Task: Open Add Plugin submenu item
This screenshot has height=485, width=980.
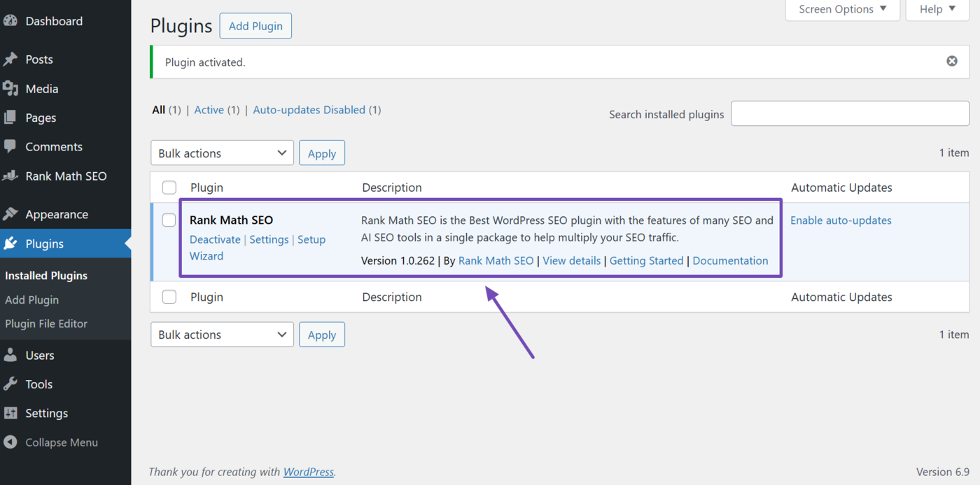Action: click(31, 300)
